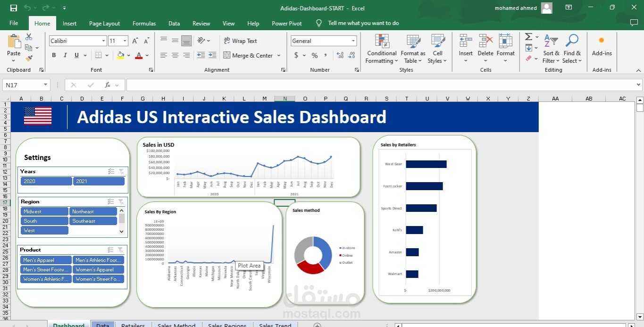Save the workbook with the floppy icon
644x327 pixels.
pos(13,8)
